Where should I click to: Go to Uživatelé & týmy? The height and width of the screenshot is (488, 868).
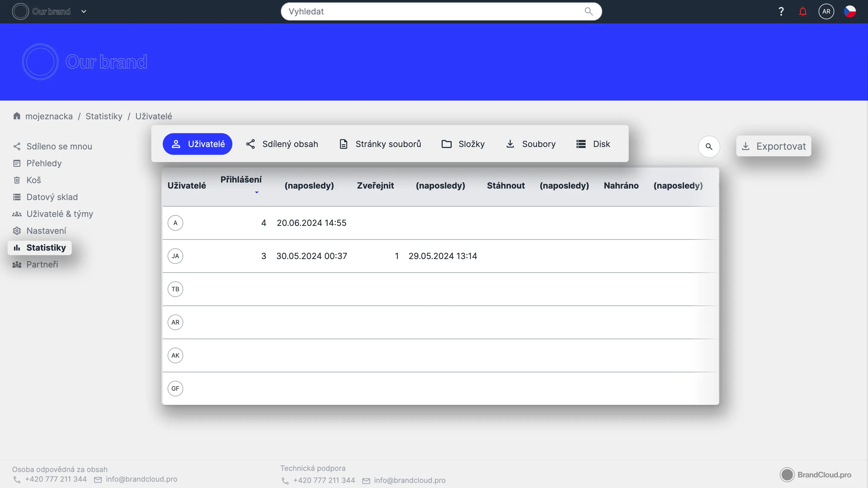60,214
